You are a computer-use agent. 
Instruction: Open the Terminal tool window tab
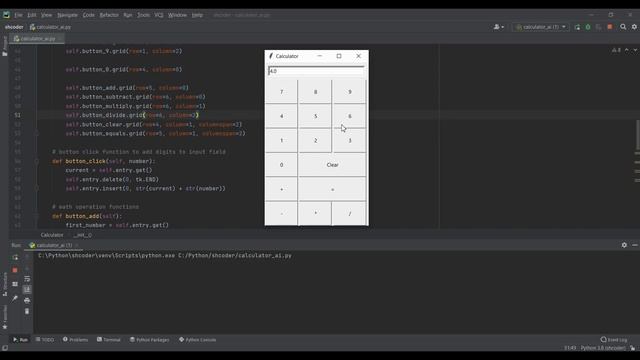click(109, 340)
